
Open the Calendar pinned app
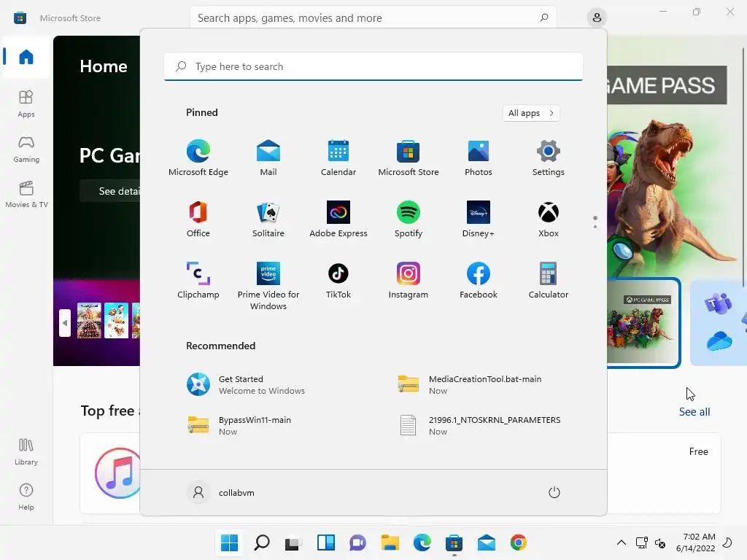(x=338, y=157)
